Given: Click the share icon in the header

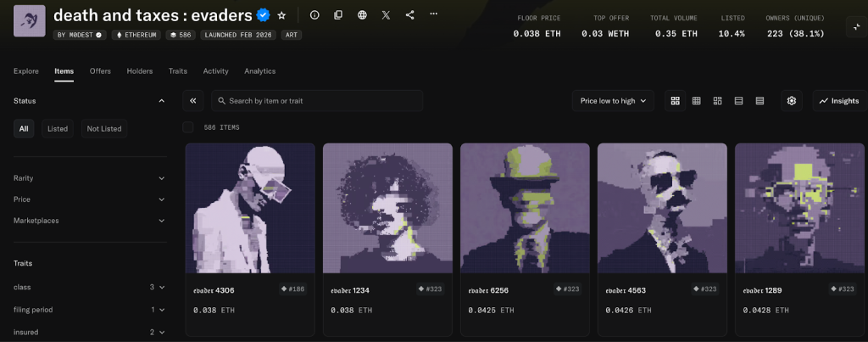Looking at the screenshot, I should point(410,15).
